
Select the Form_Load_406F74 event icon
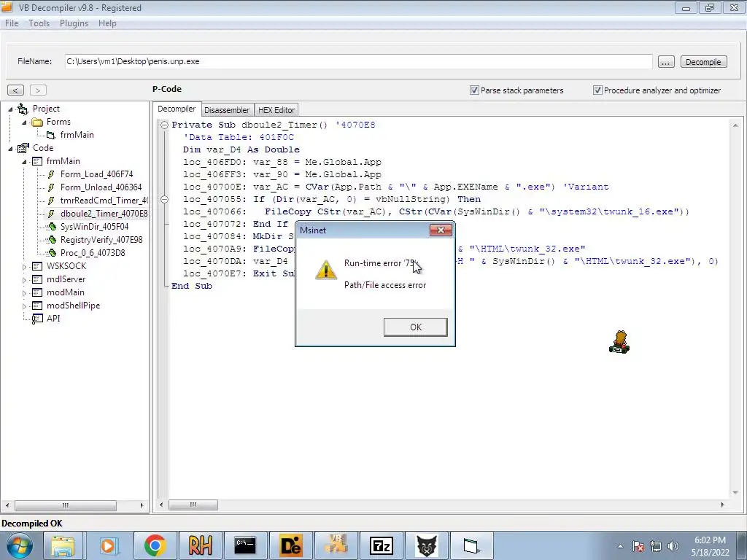[x=51, y=174]
